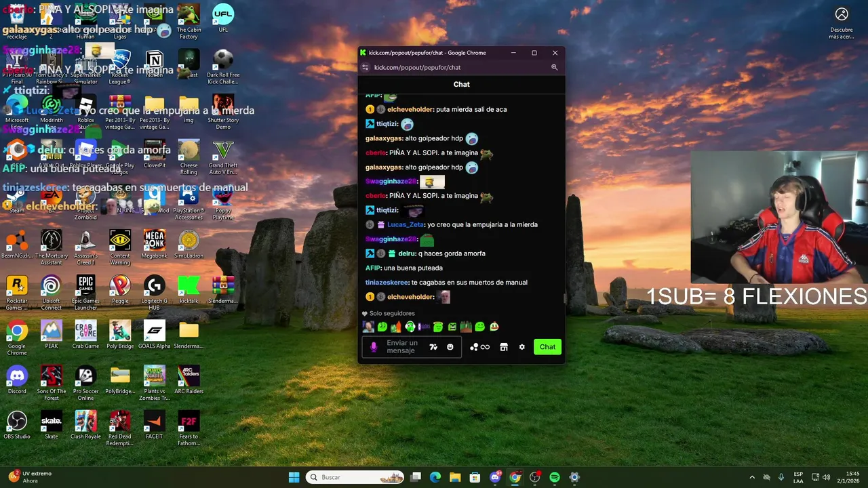Select Rockstar Games launcher icon
Viewport: 868px width, 488px height.
point(17,293)
